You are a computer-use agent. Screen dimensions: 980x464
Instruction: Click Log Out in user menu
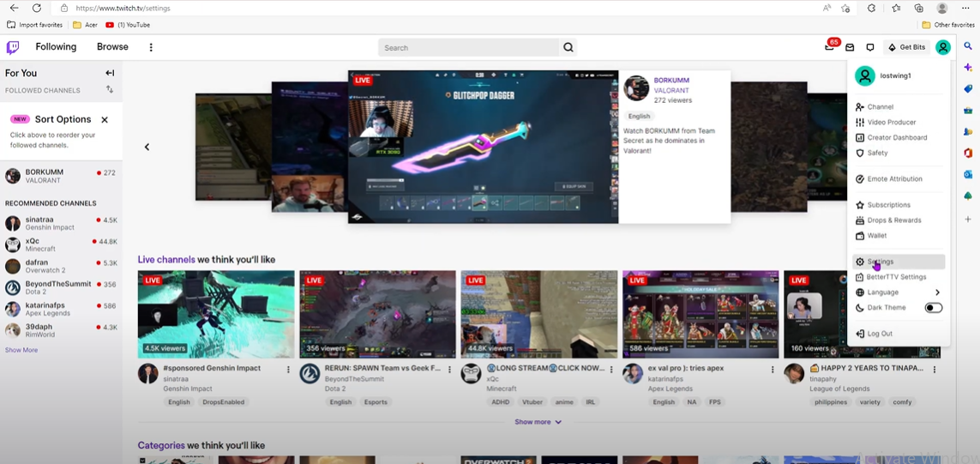(899, 334)
